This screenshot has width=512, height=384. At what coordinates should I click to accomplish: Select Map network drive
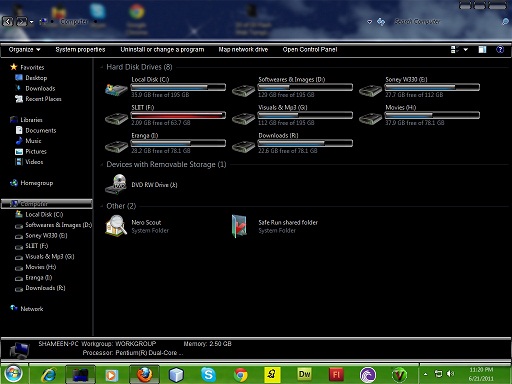(x=243, y=50)
